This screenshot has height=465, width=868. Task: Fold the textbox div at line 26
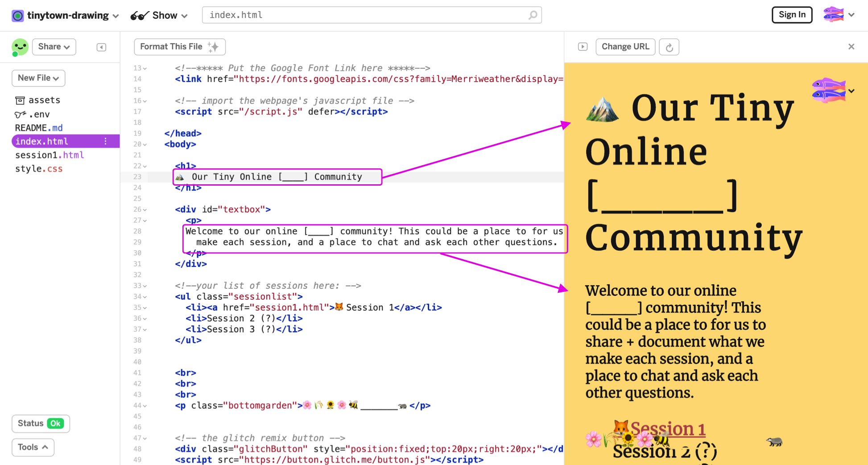click(x=145, y=210)
